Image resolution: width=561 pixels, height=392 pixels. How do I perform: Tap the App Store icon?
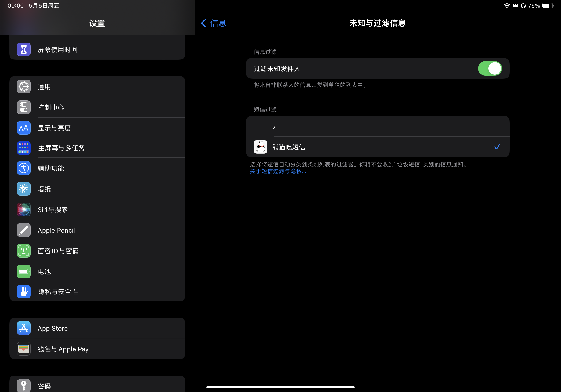pos(24,328)
